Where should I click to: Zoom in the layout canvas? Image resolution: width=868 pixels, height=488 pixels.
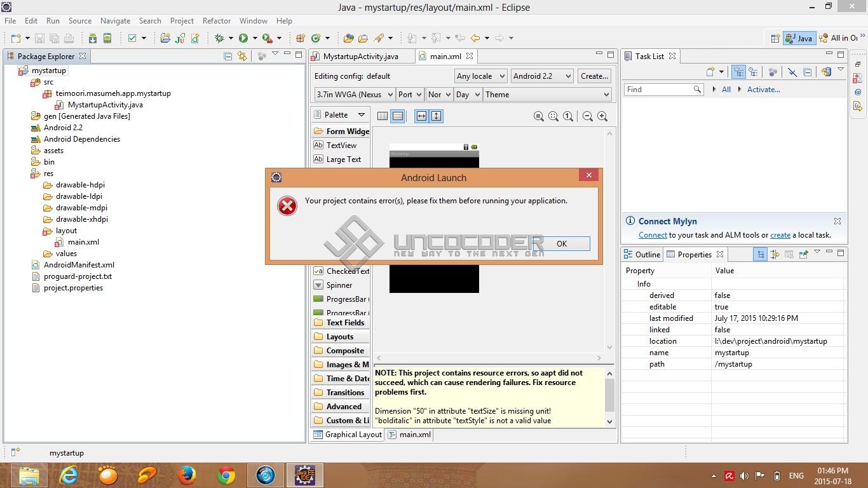(x=602, y=116)
